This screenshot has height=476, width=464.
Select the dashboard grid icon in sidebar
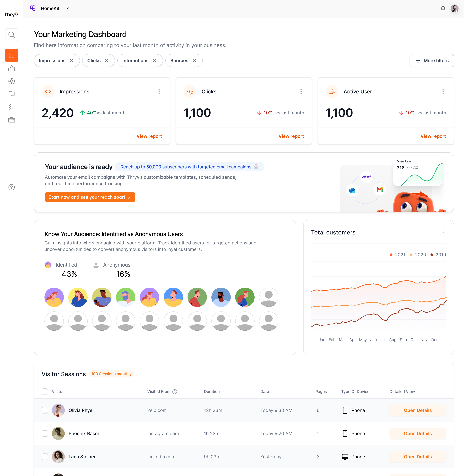click(11, 55)
